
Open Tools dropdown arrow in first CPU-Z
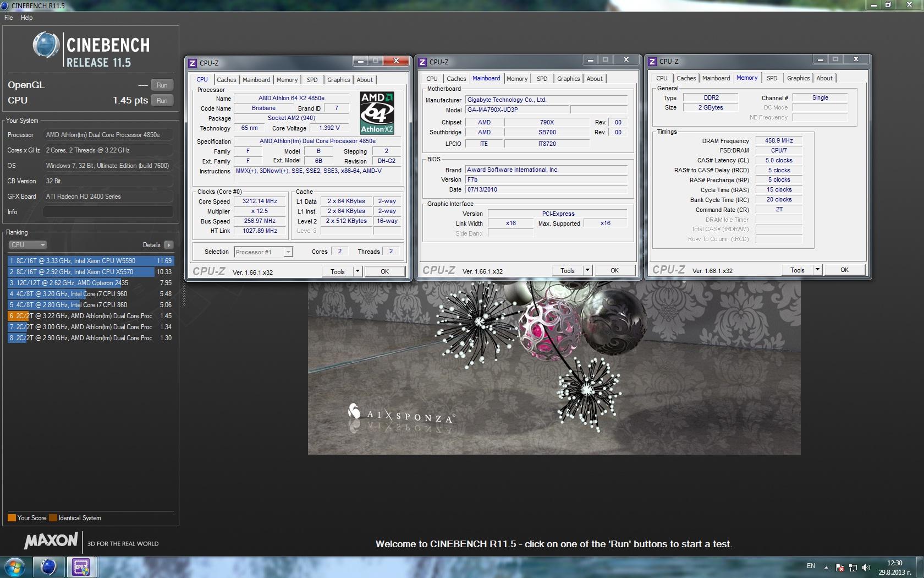(x=358, y=271)
